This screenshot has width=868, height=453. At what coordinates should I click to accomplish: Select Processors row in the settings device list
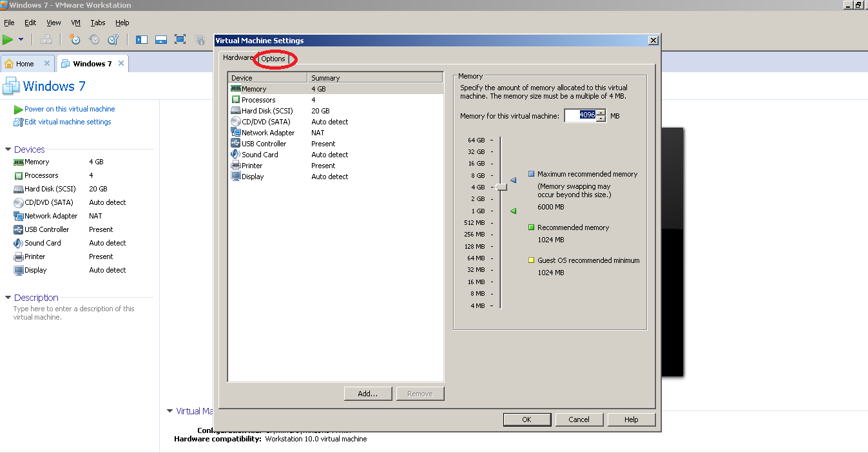click(336, 100)
